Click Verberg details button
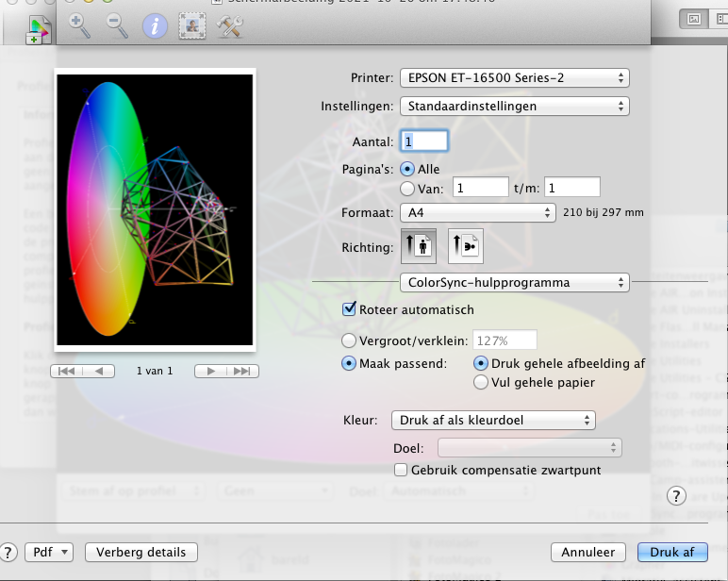 click(x=141, y=552)
